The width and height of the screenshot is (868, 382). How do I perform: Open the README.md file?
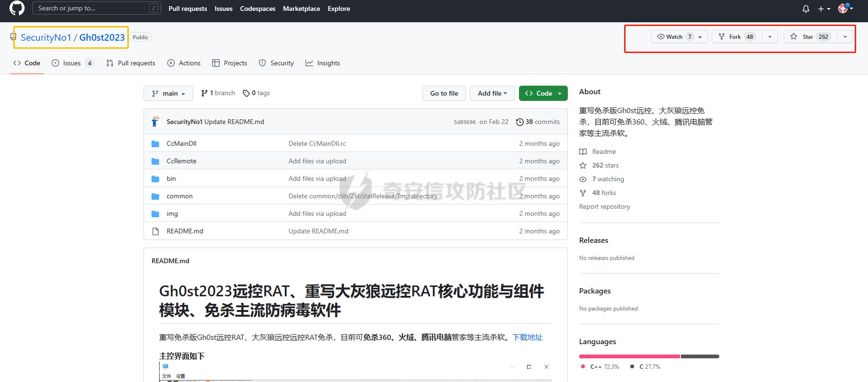point(185,231)
